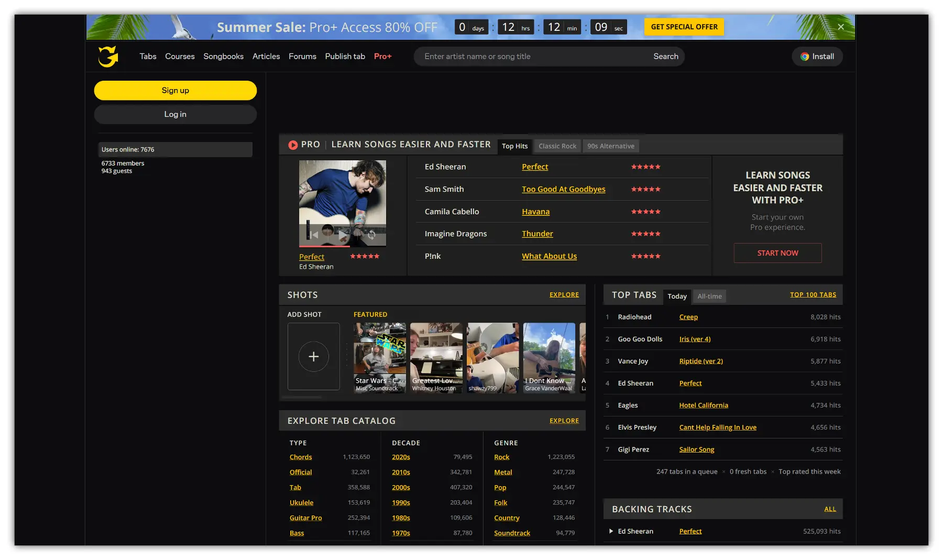Screen dimensions: 943x560
Task: Click rewind control on Ed Sheeran preview
Action: pos(313,235)
